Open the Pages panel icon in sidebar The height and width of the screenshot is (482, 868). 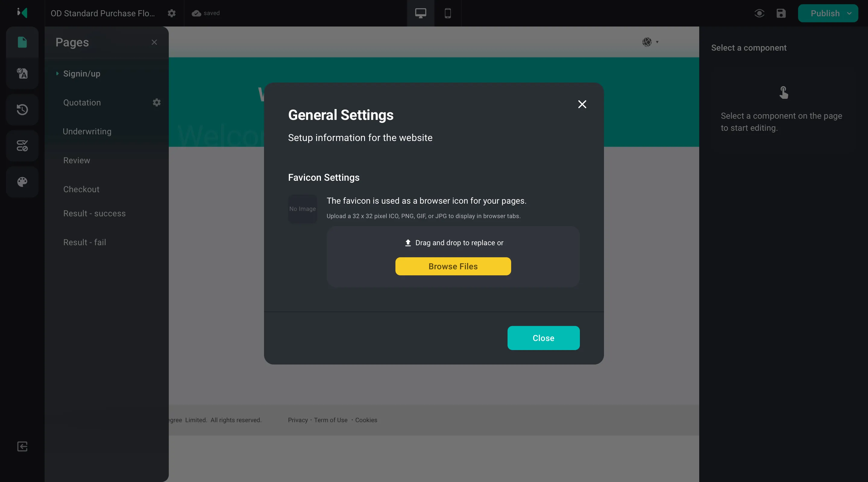click(22, 42)
